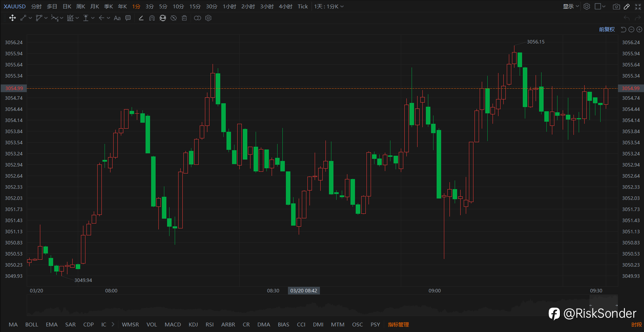644x332 pixels.
Task: Click the undo arrow icon
Action: [x=627, y=18]
